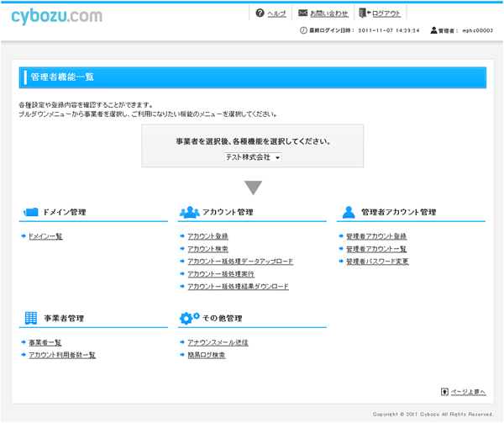
Task: Open the 事業者一覧 link
Action: point(45,342)
